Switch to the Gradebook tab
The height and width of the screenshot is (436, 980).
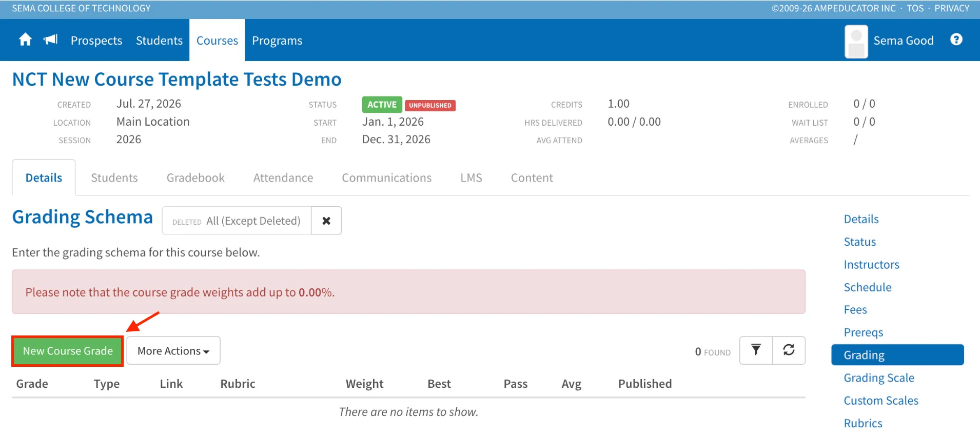195,177
